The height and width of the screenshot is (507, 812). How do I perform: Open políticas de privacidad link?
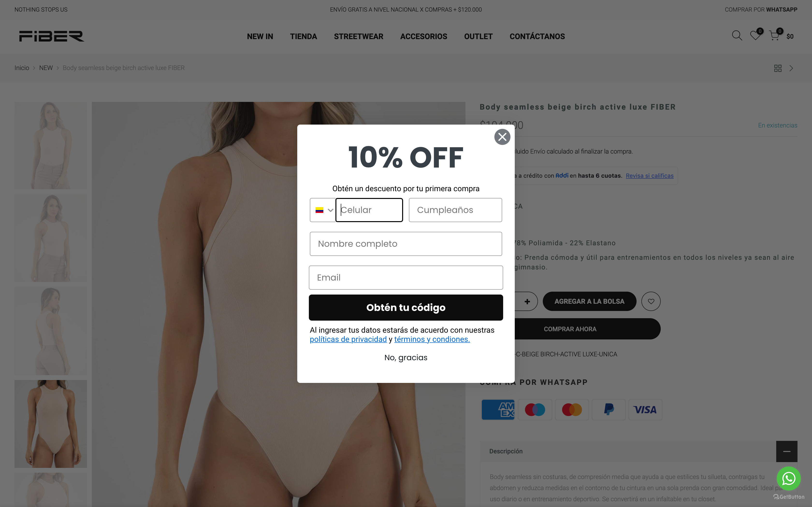tap(348, 339)
